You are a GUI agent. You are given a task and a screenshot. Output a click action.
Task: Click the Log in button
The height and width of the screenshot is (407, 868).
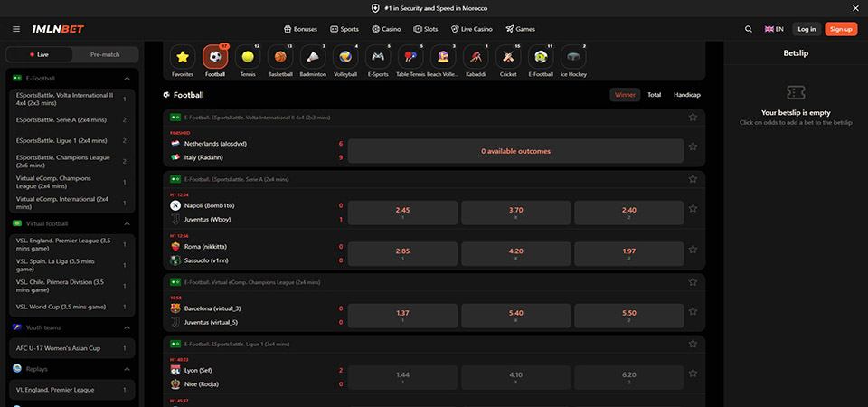coord(807,29)
